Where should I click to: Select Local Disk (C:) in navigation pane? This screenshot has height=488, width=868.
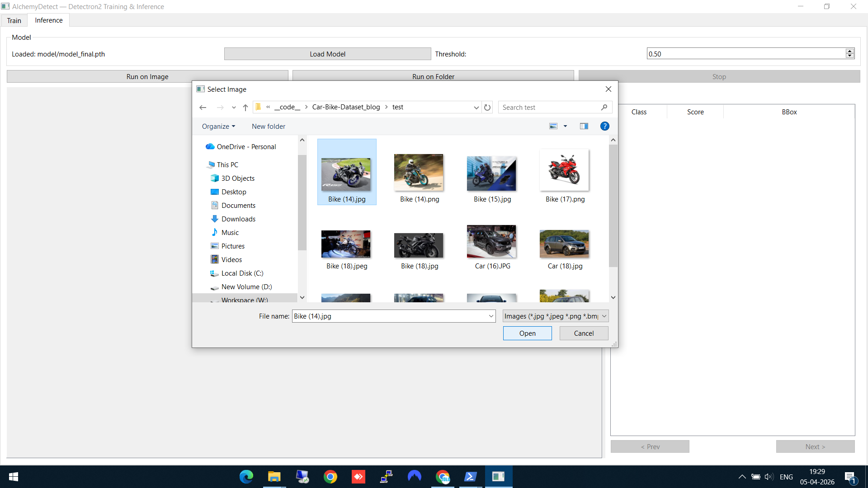point(242,273)
